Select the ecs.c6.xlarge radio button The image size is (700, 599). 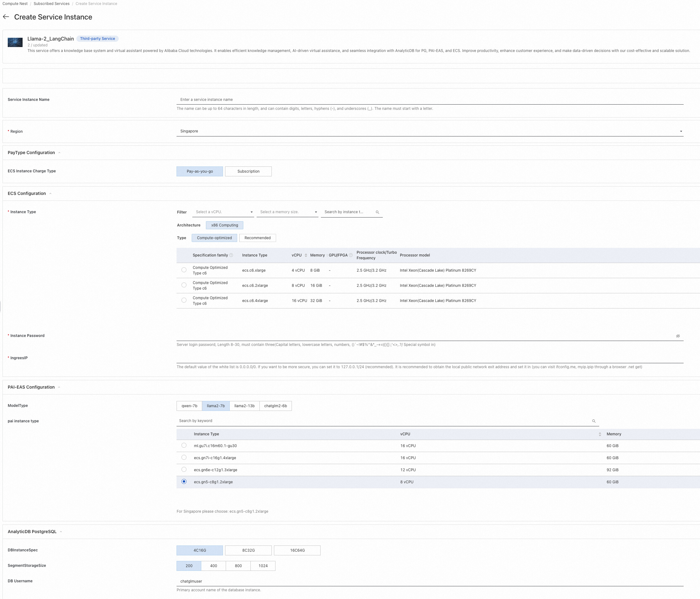point(184,270)
